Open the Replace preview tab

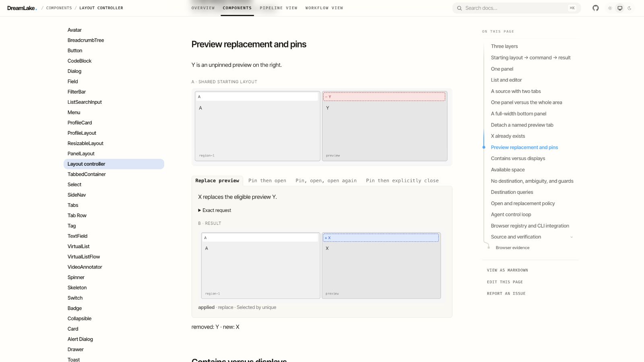point(217,181)
